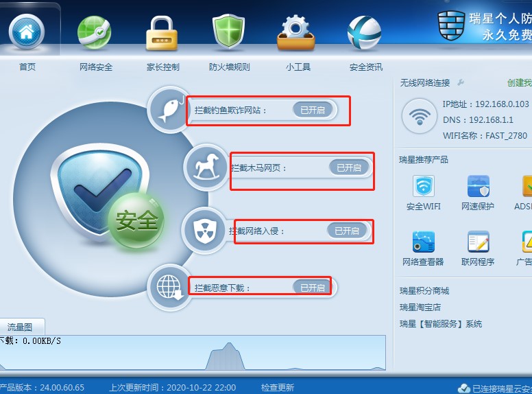Viewport: 532px width, 394px height.
Task: Open 安全资讯 globe icon
Action: [x=365, y=33]
